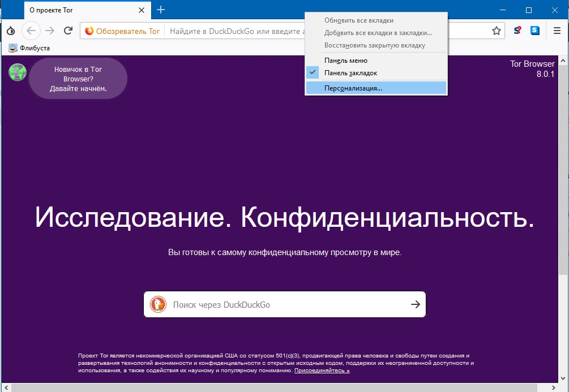Image resolution: width=569 pixels, height=392 pixels.
Task: Click the 'Исследование. Конфиденциальность.' heading
Action: [x=284, y=218]
